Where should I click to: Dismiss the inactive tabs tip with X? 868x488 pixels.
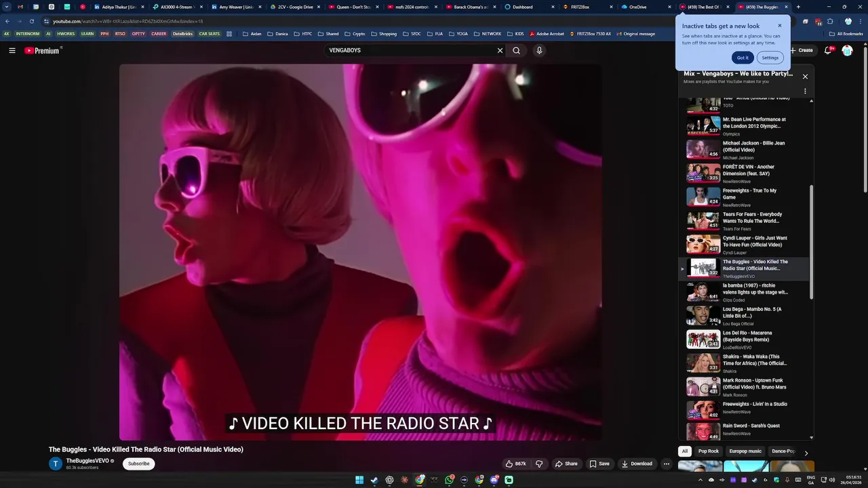(x=779, y=26)
